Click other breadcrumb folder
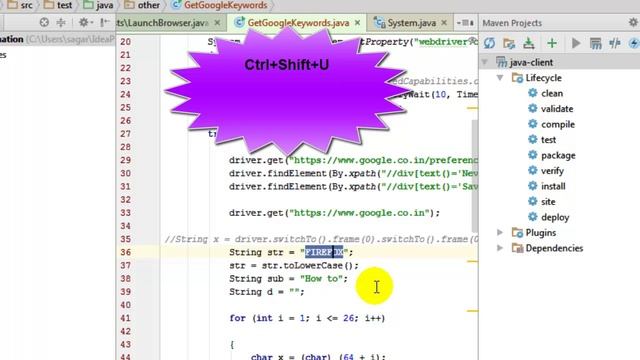The width and height of the screenshot is (640, 360). click(142, 5)
